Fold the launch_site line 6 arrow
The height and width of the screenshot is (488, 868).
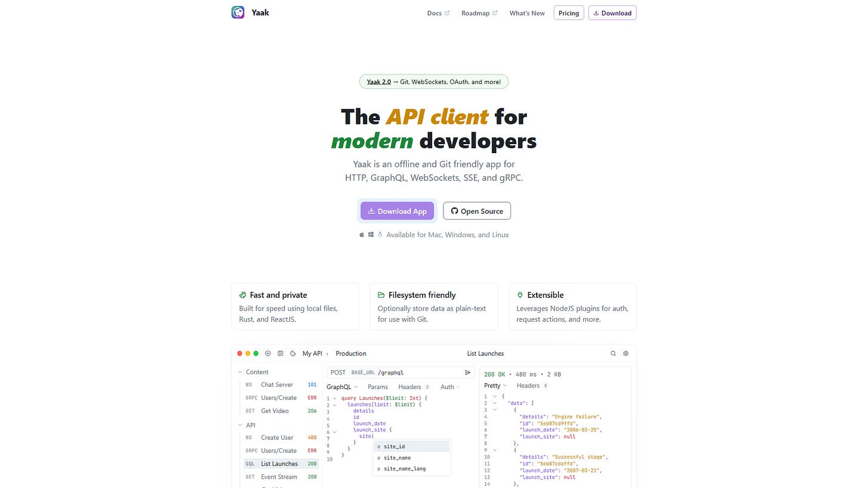point(335,431)
